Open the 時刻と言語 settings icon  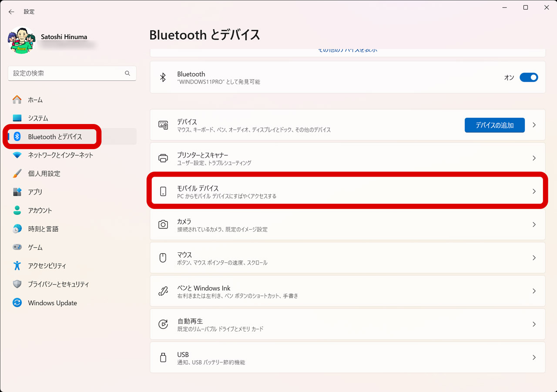pyautogui.click(x=17, y=229)
